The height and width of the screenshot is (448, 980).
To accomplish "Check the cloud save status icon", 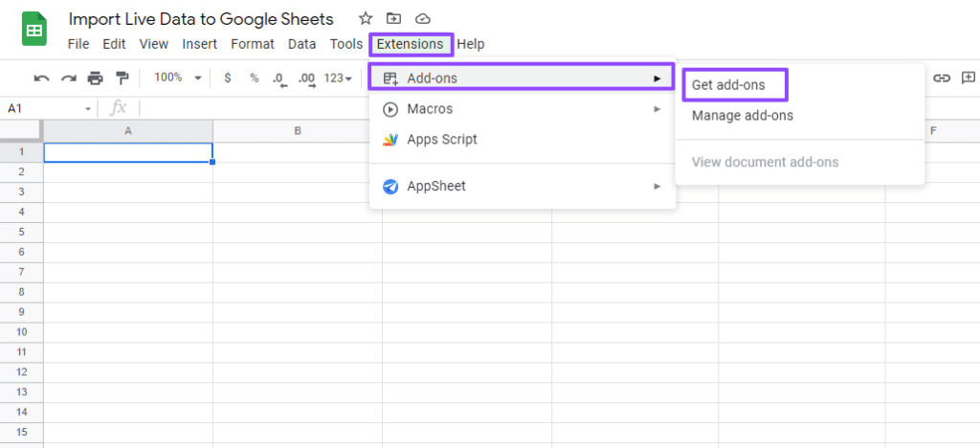I will (x=420, y=19).
